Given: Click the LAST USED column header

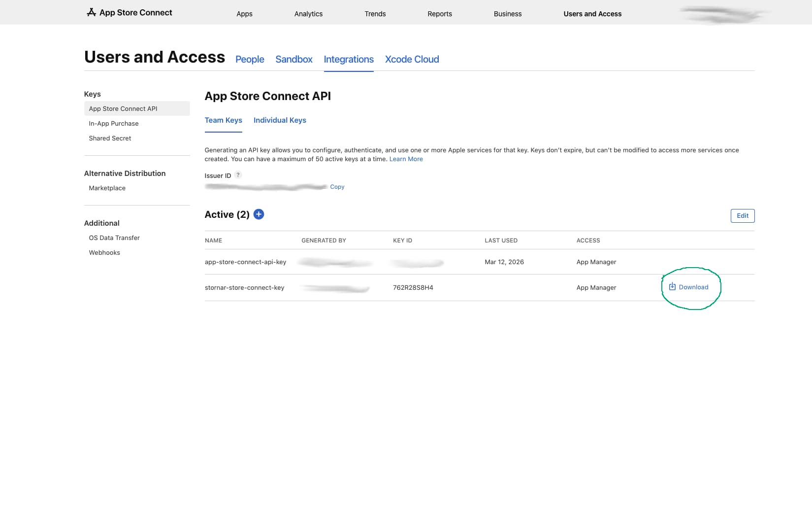Looking at the screenshot, I should click(501, 241).
